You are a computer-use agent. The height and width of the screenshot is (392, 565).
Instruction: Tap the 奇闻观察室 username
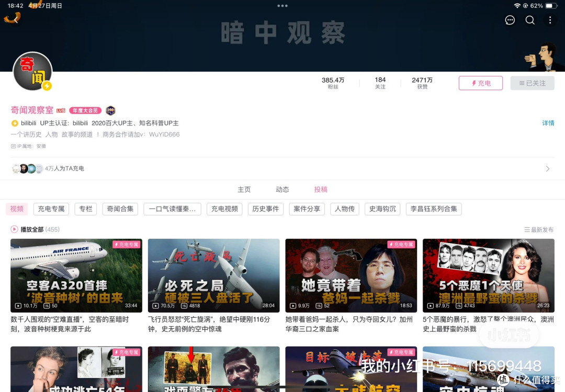click(x=32, y=110)
